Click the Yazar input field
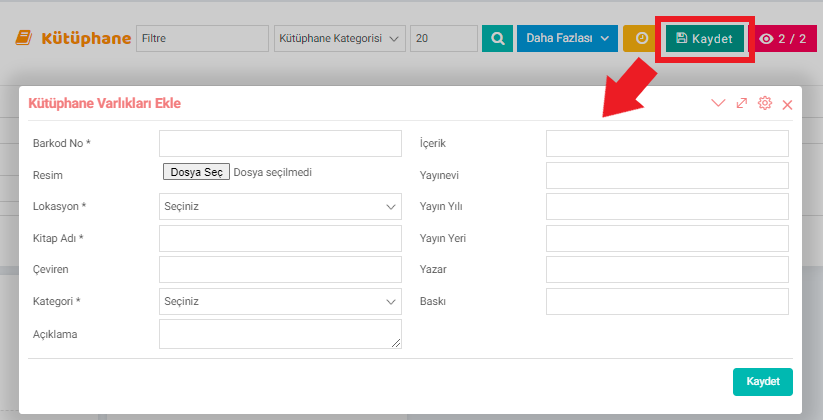 [667, 269]
